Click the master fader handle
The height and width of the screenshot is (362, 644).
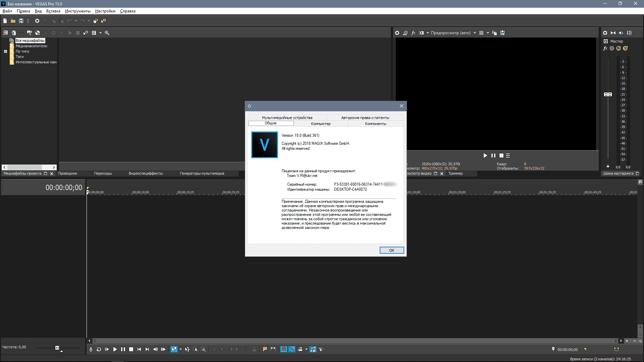[x=608, y=95]
